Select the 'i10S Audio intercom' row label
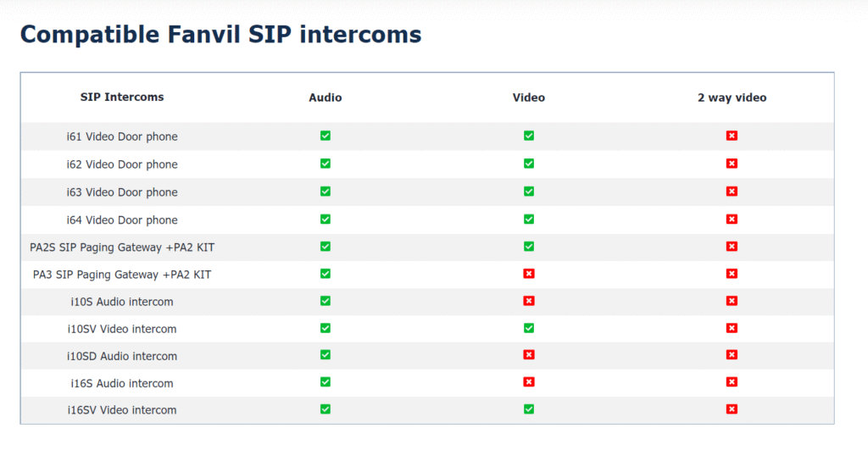 (122, 302)
